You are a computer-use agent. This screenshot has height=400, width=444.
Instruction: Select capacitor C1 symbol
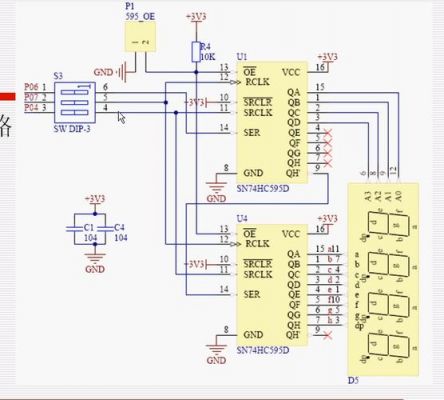74,229
